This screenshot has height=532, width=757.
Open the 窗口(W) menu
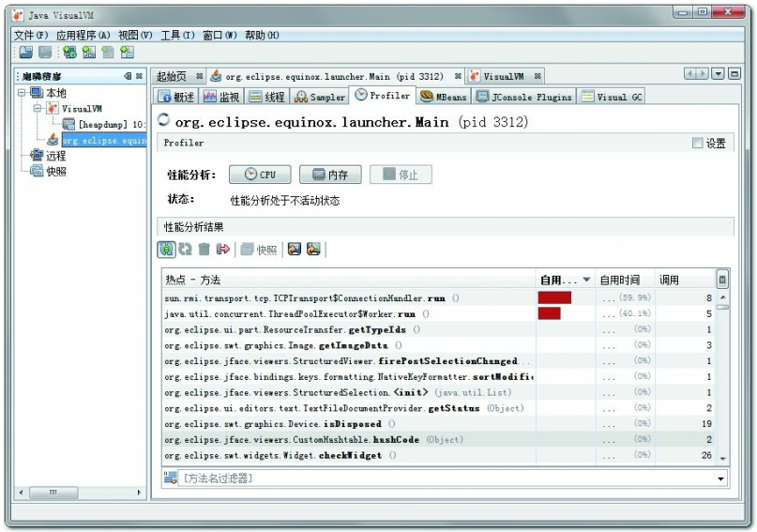pyautogui.click(x=220, y=36)
